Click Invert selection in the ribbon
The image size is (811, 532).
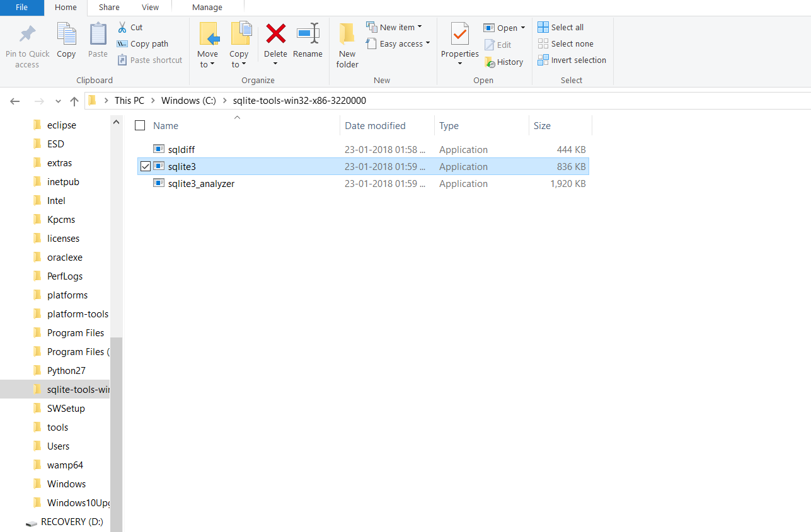click(x=572, y=60)
